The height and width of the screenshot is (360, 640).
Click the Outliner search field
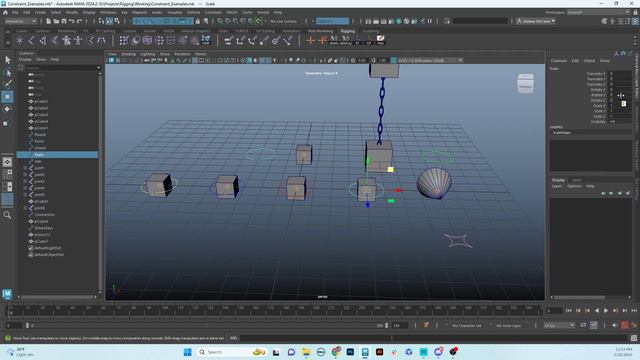point(62,68)
